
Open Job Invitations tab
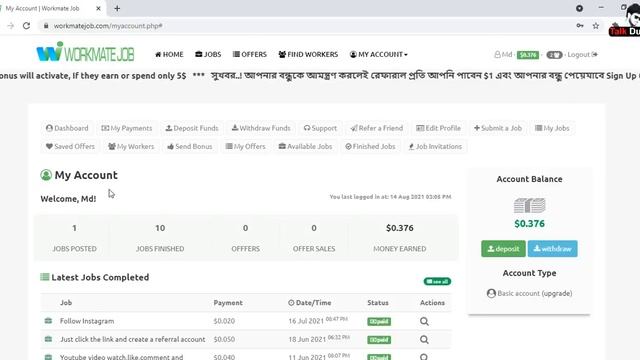pos(435,147)
